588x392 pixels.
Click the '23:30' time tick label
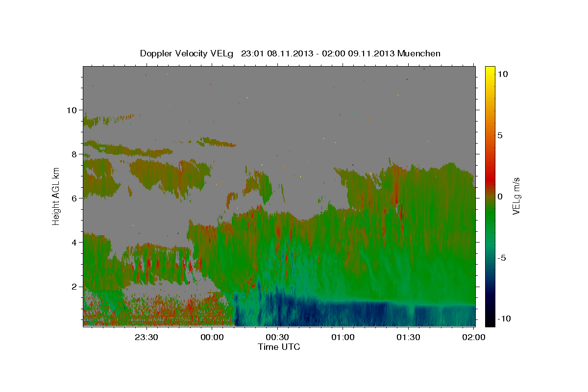[147, 337]
